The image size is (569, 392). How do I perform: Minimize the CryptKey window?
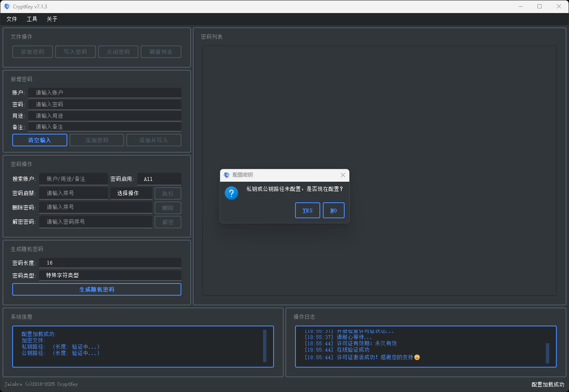(x=521, y=6)
